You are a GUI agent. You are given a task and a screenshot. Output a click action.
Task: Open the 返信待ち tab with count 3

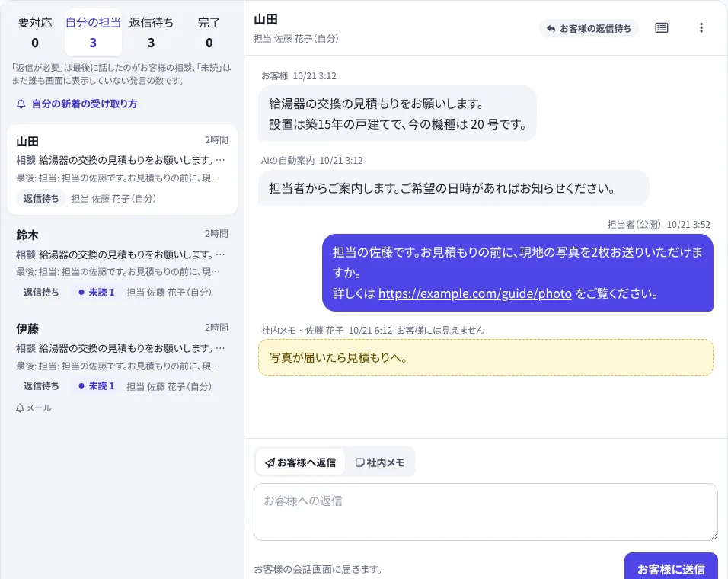(x=151, y=33)
